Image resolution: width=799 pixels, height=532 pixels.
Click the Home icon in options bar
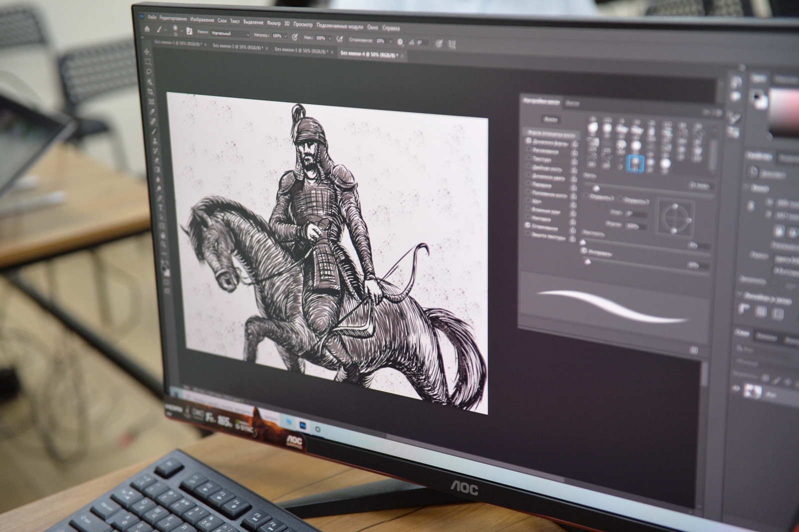coord(147,29)
